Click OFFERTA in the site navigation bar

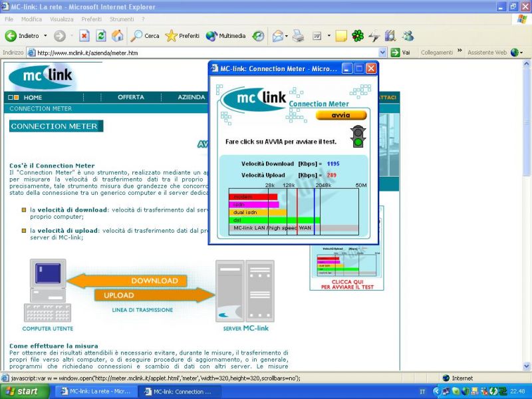click(131, 97)
